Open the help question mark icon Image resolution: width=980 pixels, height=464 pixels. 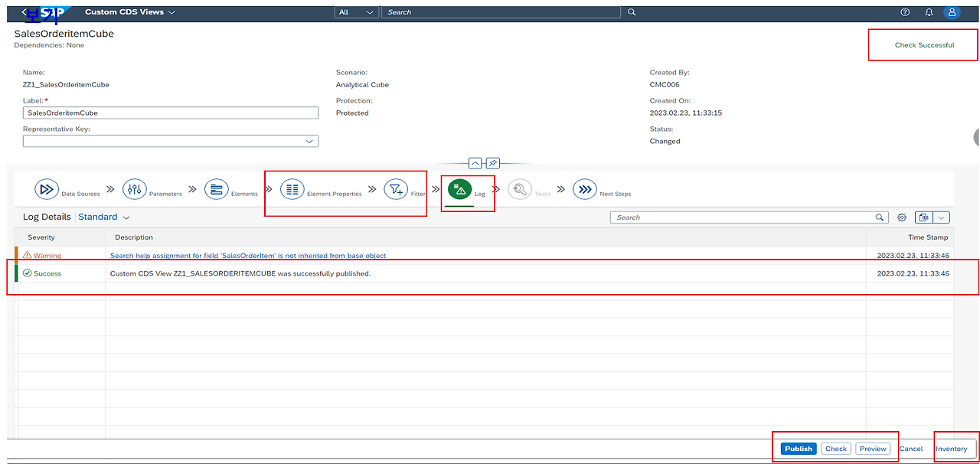pos(905,12)
